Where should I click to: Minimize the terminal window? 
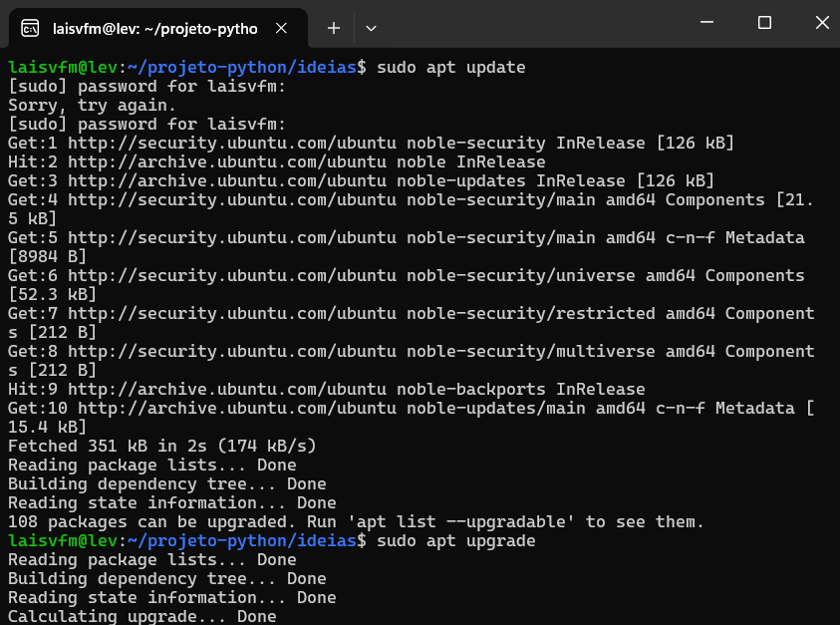tap(707, 23)
